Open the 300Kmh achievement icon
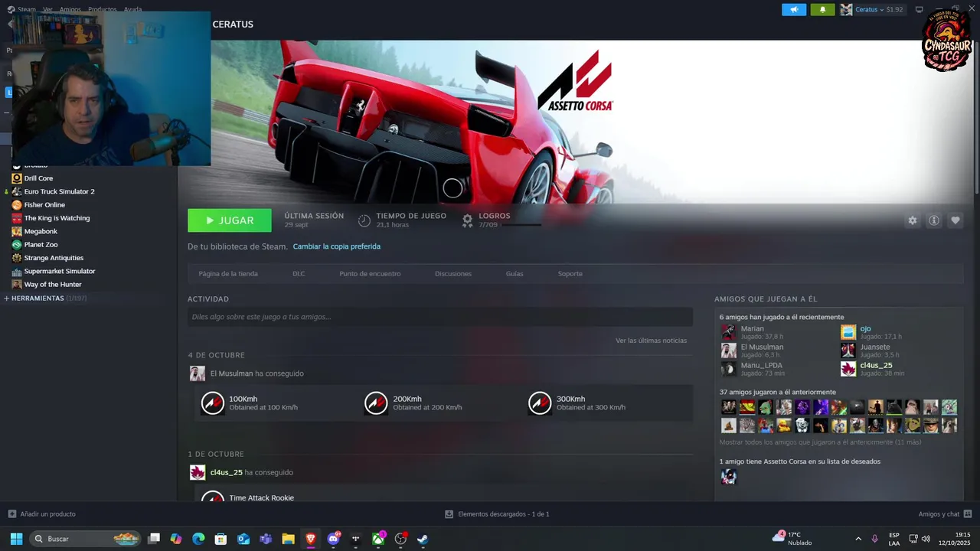Screen dimensions: 980x551 [x=540, y=403]
